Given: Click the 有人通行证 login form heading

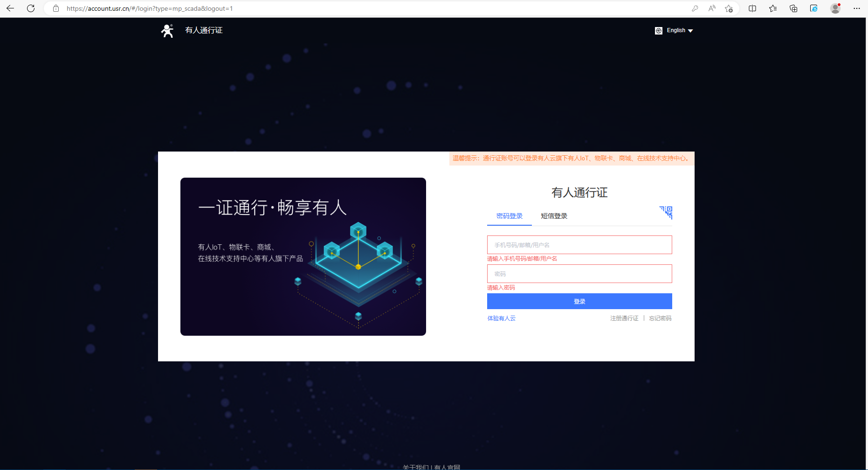Looking at the screenshot, I should coord(579,193).
